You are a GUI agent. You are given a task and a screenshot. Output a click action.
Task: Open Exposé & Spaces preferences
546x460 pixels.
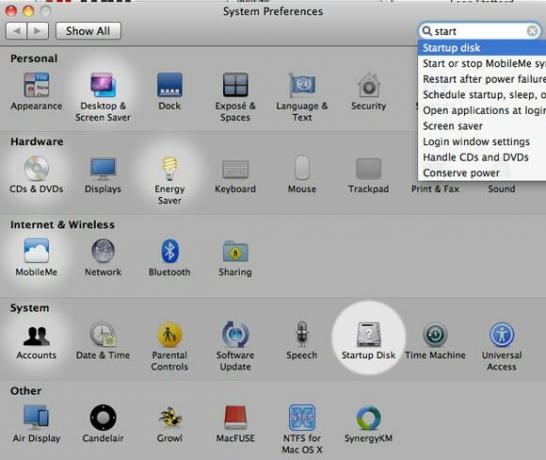click(x=235, y=97)
